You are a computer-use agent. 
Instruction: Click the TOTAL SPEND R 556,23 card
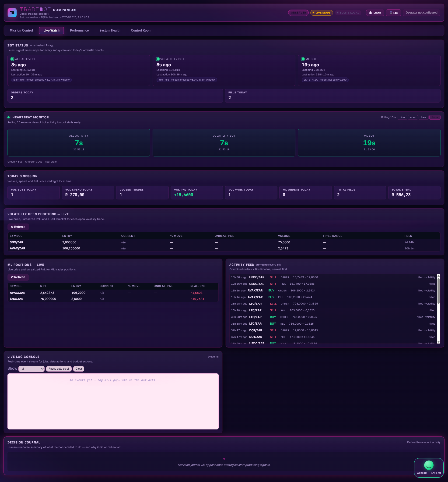(x=414, y=192)
